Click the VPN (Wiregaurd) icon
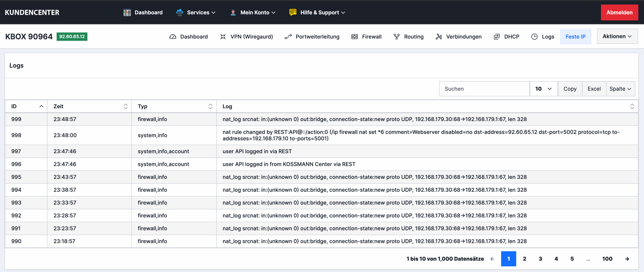The height and width of the screenshot is (272, 644). coord(223,37)
